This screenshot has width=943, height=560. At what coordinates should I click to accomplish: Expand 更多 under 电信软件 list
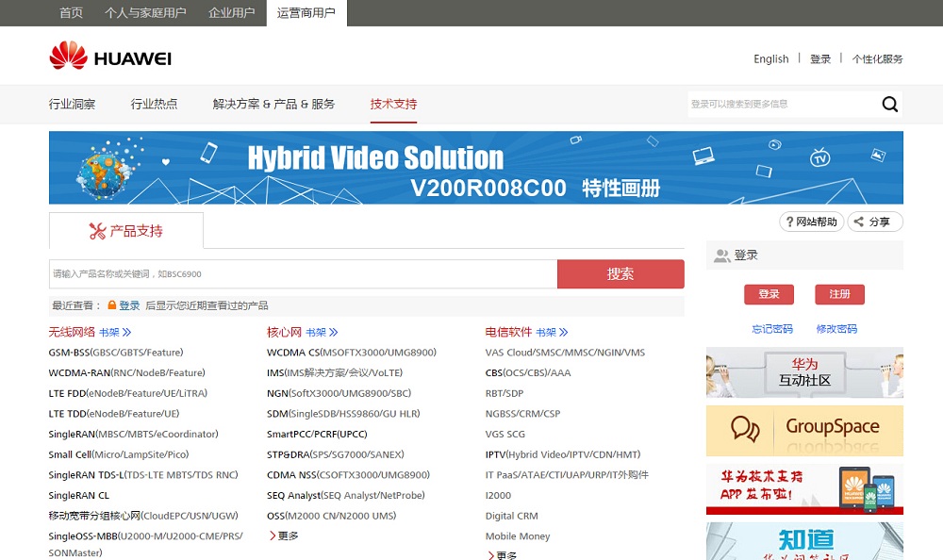(502, 555)
